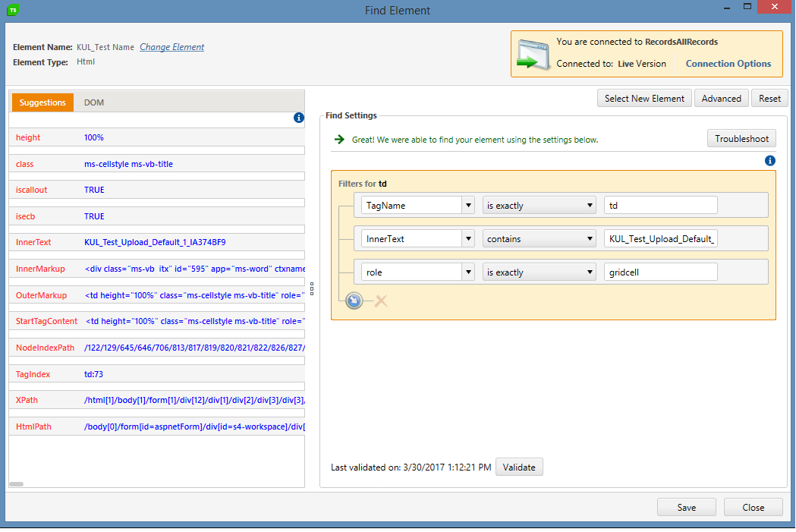
Task: Expand the role attribute dropdown
Action: tap(468, 272)
